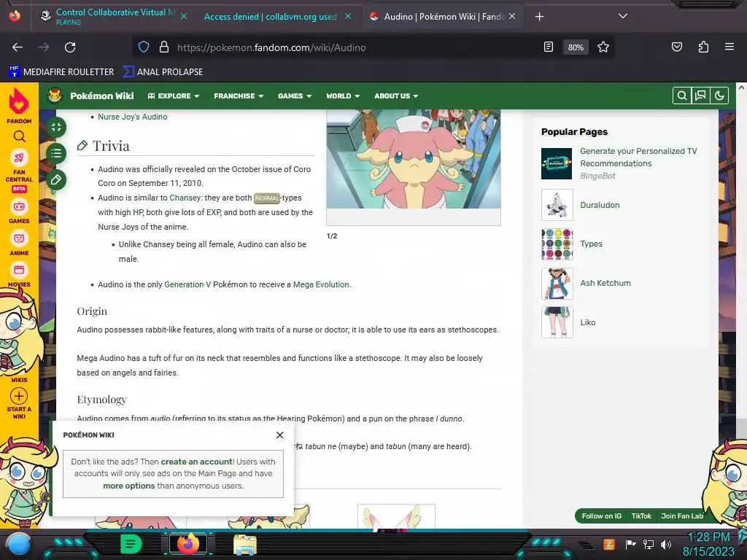Viewport: 747px width, 560px height.
Task: Click the create an account link
Action: [x=196, y=462]
